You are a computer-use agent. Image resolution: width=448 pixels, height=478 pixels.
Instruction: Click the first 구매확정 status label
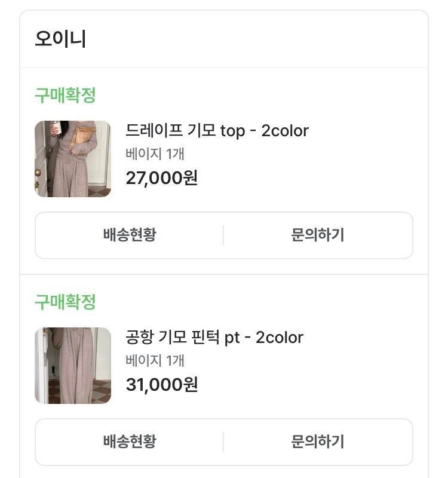pos(65,95)
